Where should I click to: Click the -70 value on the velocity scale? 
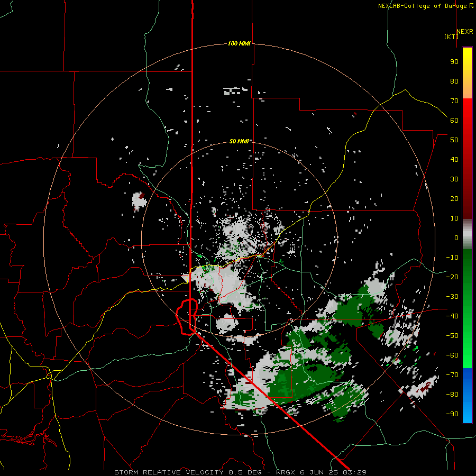click(x=452, y=375)
